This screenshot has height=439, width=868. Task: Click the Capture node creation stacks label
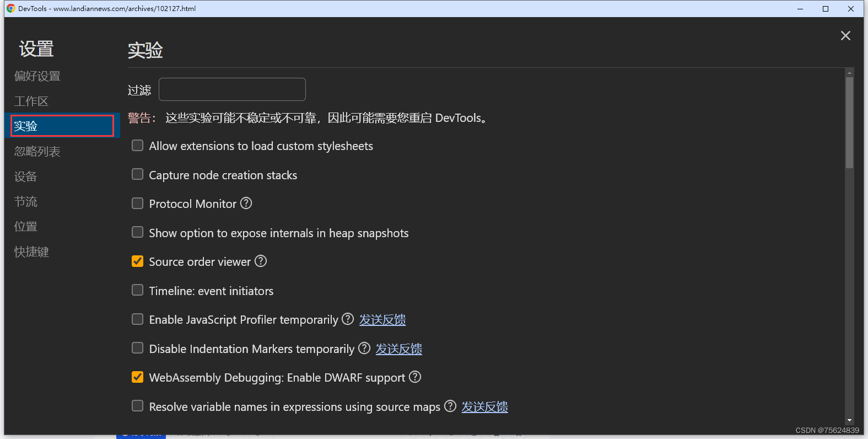tap(223, 175)
